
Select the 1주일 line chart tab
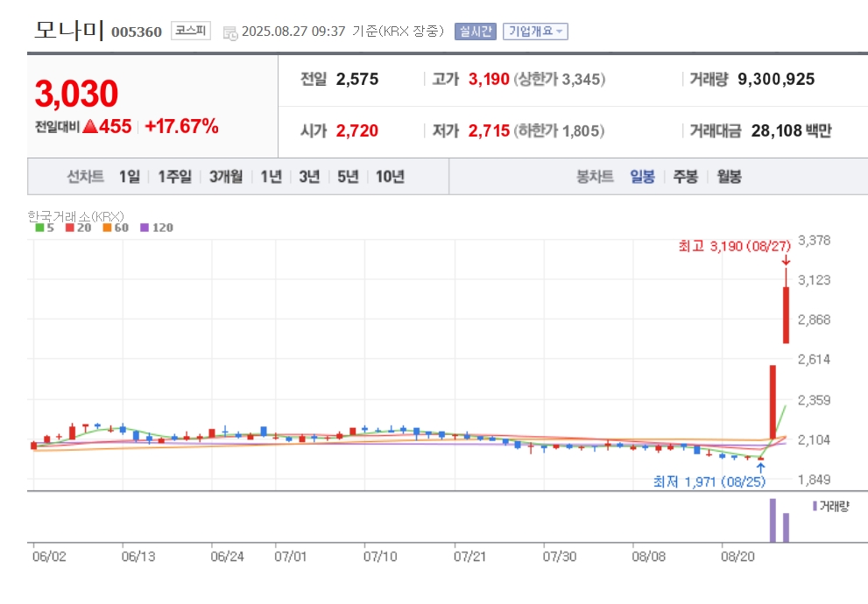175,177
